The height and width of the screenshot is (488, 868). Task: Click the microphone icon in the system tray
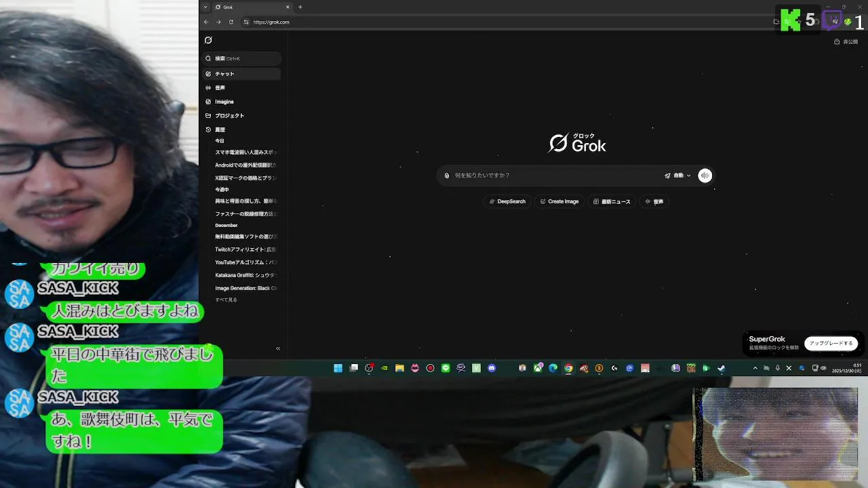click(x=778, y=368)
